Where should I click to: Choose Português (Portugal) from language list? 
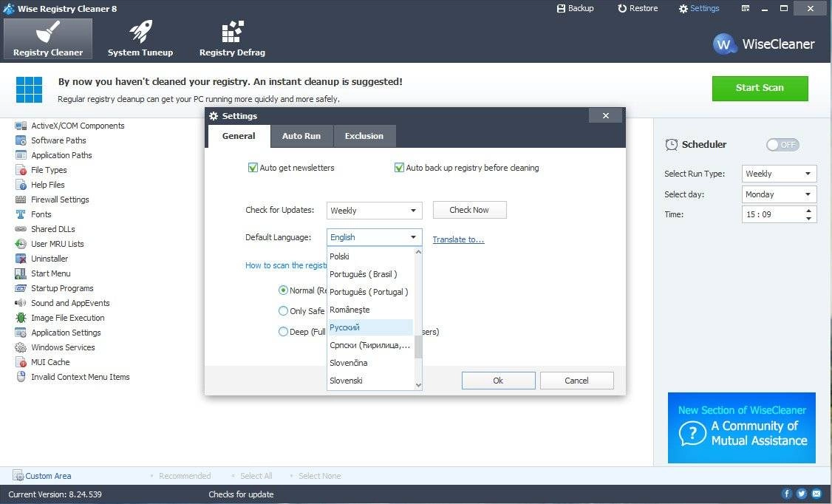pyautogui.click(x=370, y=292)
